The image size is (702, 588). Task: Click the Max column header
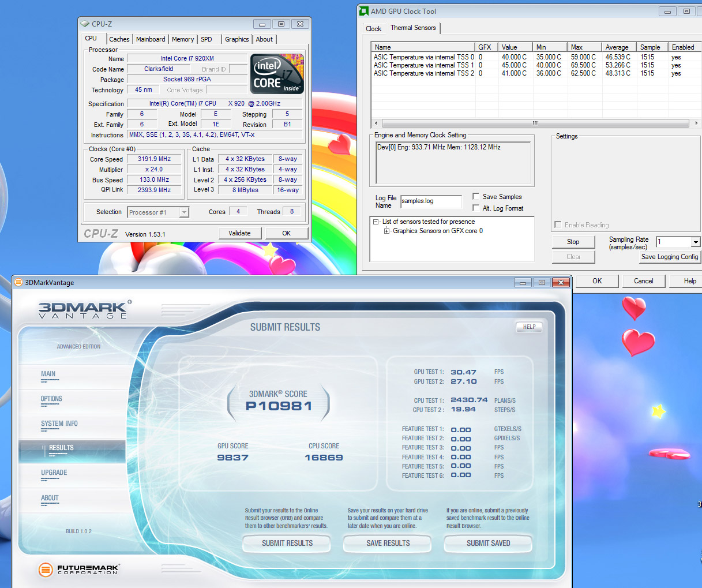click(584, 47)
